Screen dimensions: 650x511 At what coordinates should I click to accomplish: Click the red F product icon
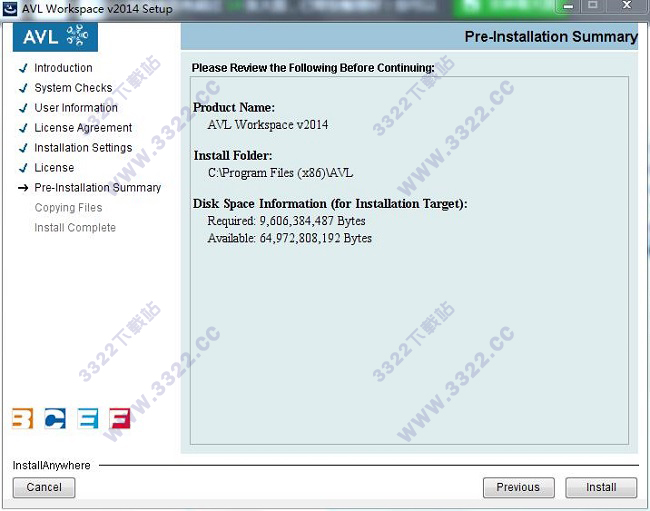click(x=120, y=419)
